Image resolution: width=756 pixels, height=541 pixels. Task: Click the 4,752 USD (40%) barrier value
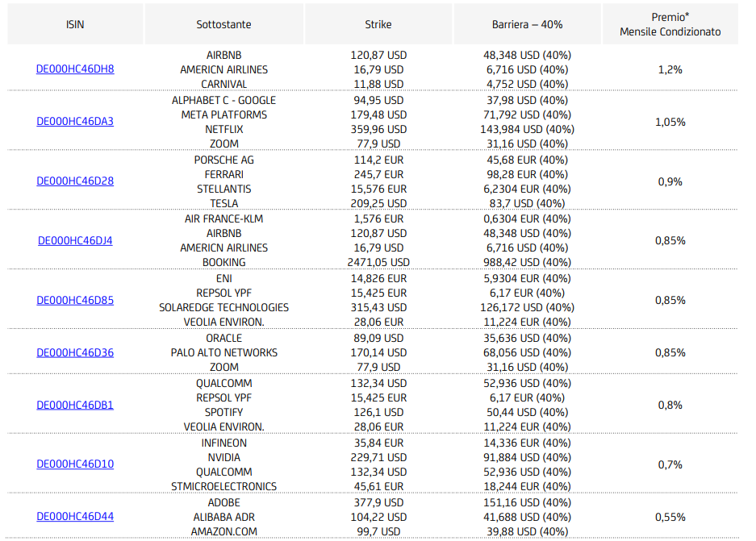[x=527, y=85]
